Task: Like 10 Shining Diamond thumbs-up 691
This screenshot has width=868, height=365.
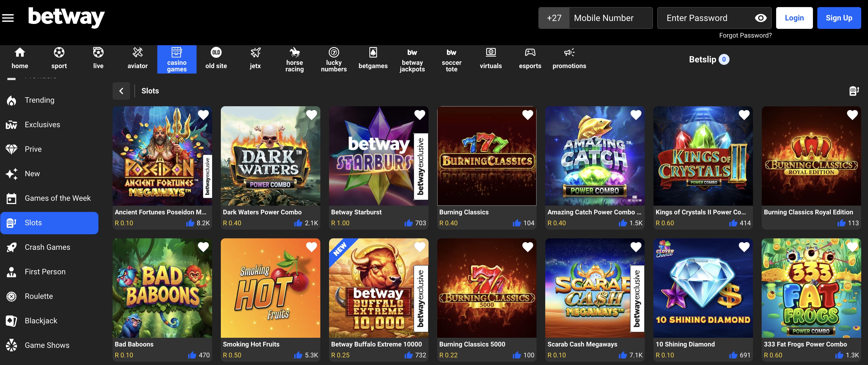Action: tap(733, 355)
